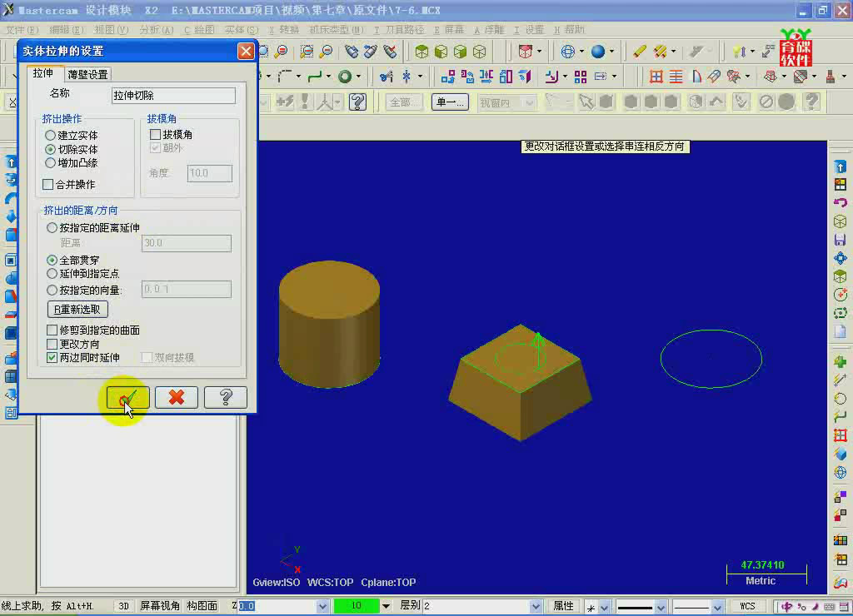
Task: Click the up arrow icon atop right toolbar
Action: click(841, 166)
